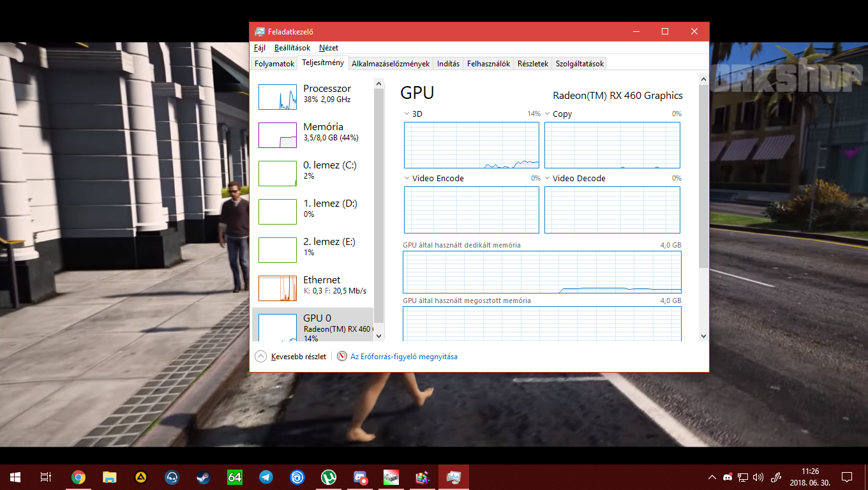Click the Memória mini graph thumbnail

[x=278, y=135]
